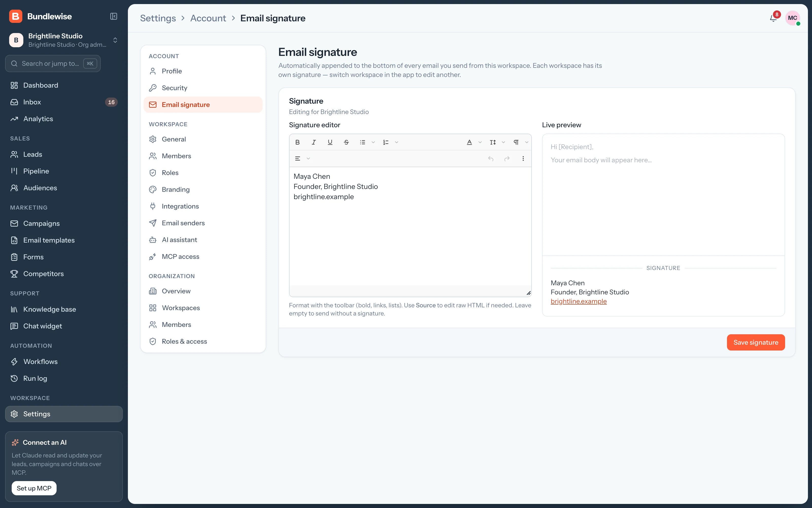
Task: Open Branding workspace settings
Action: 203,189
